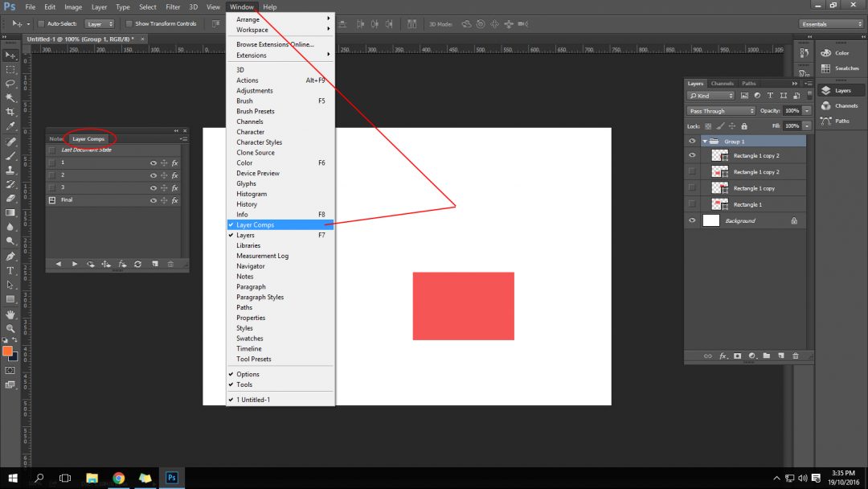Screen dimensions: 868x489
Task: Open the Swatches panel from the dock
Action: coord(841,68)
